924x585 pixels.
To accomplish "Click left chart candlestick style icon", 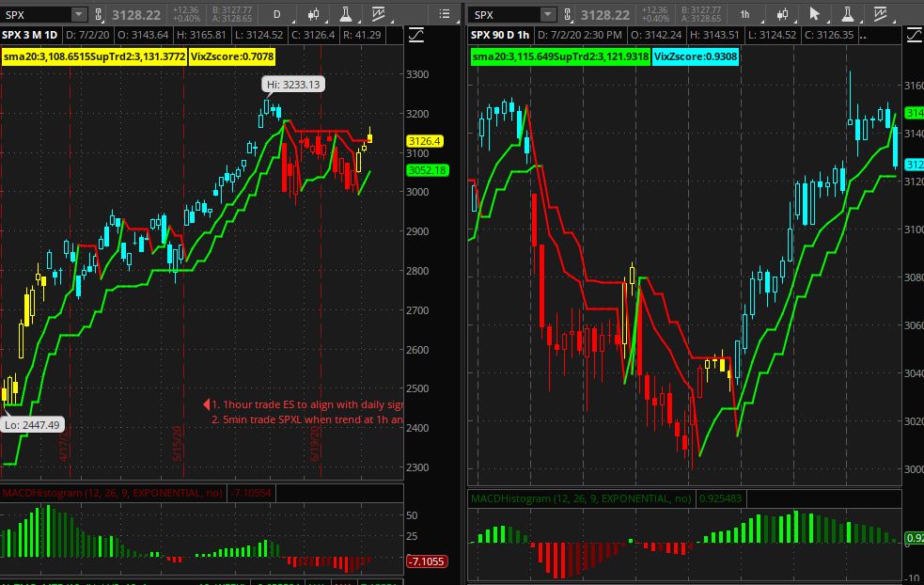I will (x=312, y=15).
